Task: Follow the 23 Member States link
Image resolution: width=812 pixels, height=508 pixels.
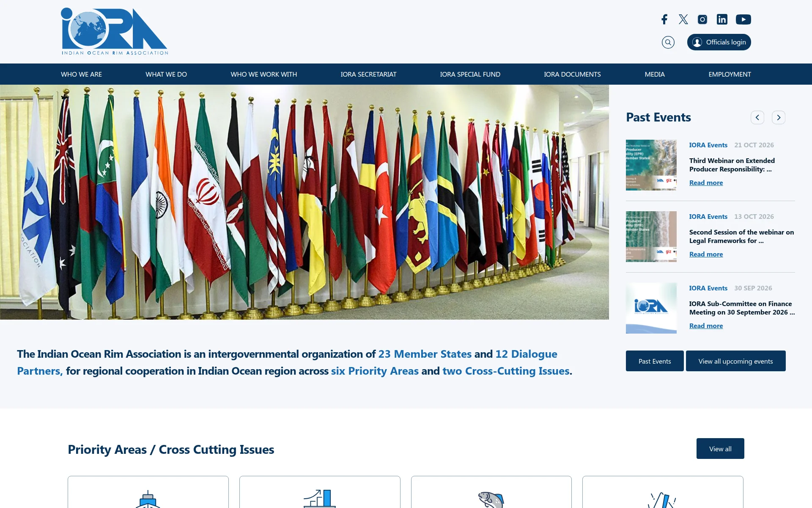Action: tap(425, 354)
